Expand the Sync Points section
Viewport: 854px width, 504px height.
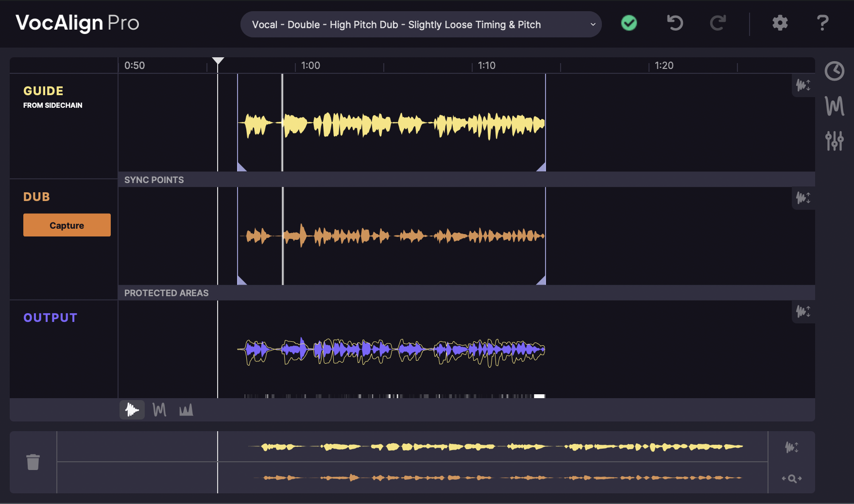(154, 179)
